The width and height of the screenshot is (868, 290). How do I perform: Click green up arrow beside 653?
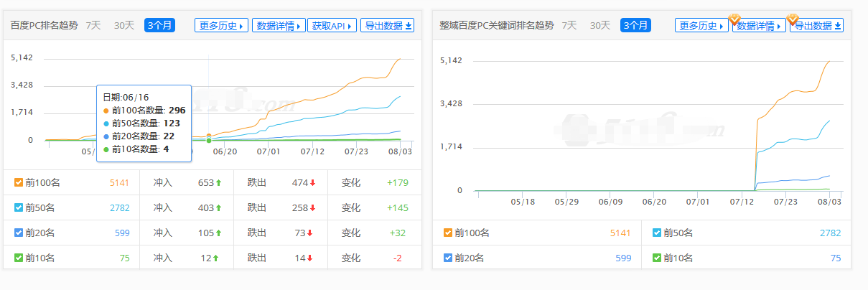[218, 182]
